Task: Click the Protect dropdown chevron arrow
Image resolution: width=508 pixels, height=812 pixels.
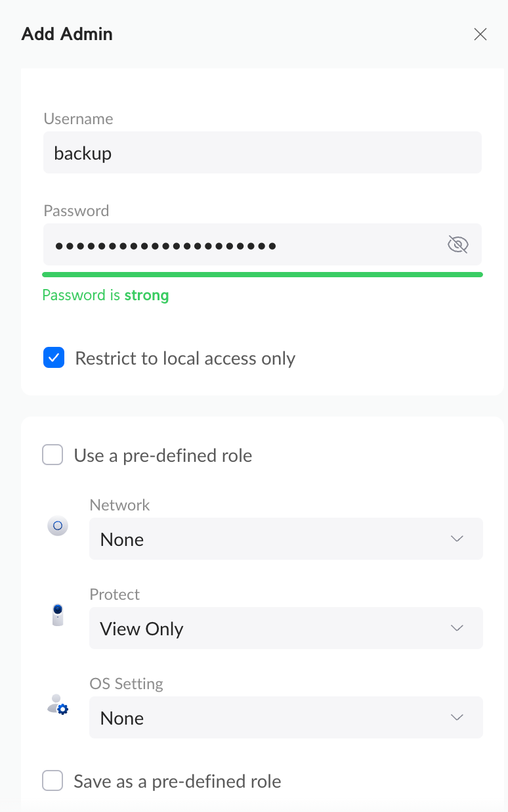Action: [x=457, y=628]
